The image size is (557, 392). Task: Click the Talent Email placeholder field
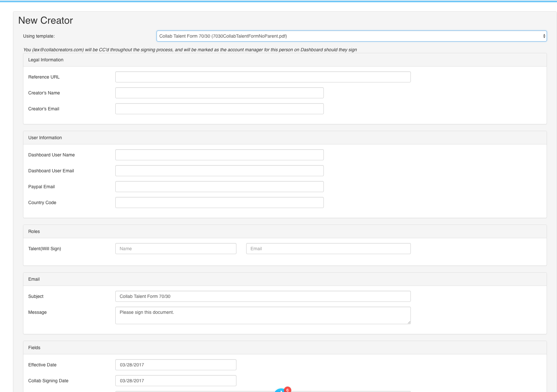tap(328, 249)
